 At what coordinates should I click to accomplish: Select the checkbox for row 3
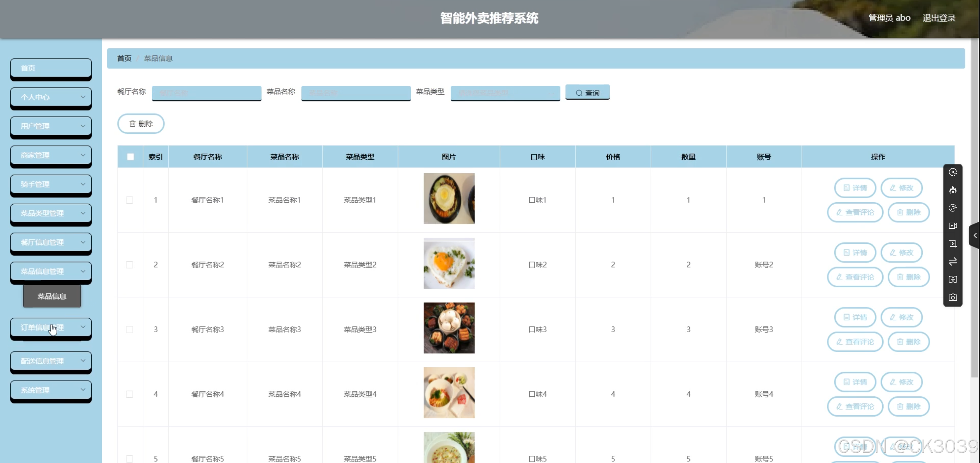point(129,329)
